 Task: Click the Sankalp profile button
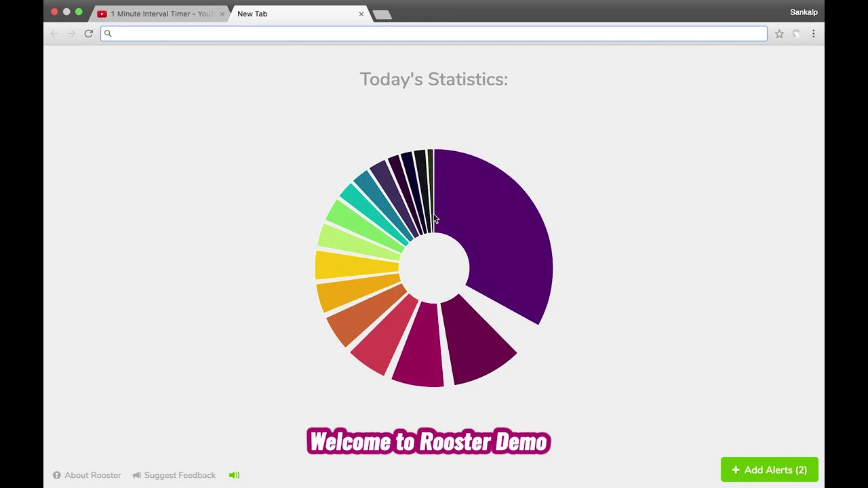(x=804, y=12)
